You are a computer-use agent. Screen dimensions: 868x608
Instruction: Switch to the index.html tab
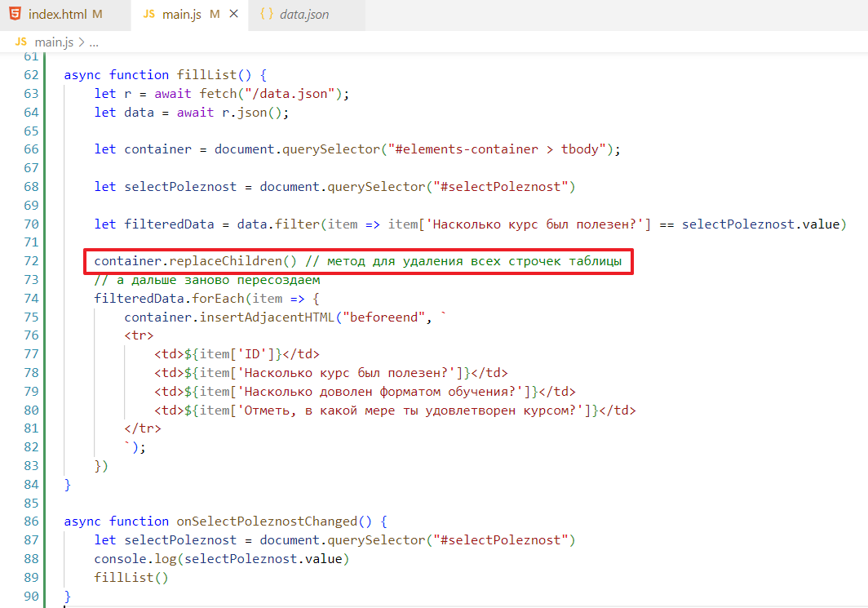click(58, 15)
